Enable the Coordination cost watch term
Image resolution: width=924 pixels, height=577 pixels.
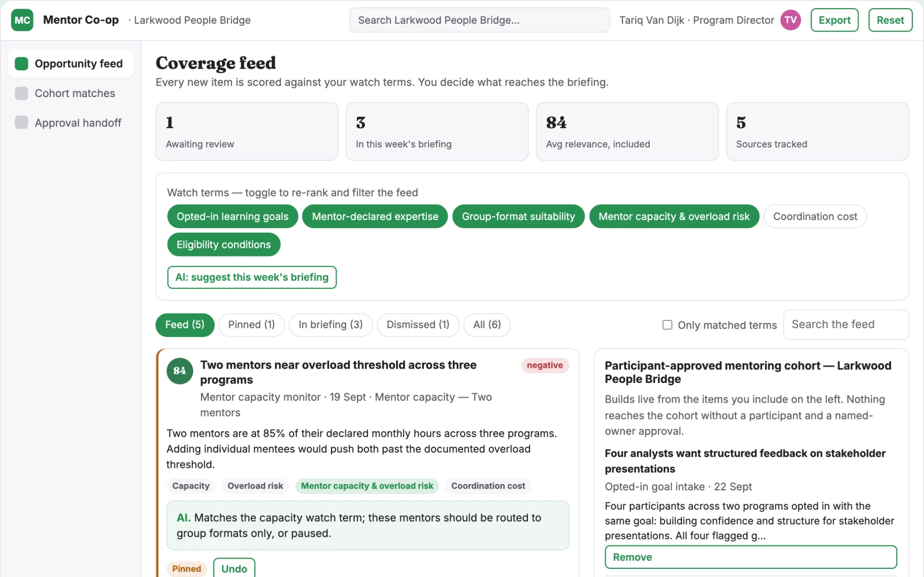(x=815, y=217)
